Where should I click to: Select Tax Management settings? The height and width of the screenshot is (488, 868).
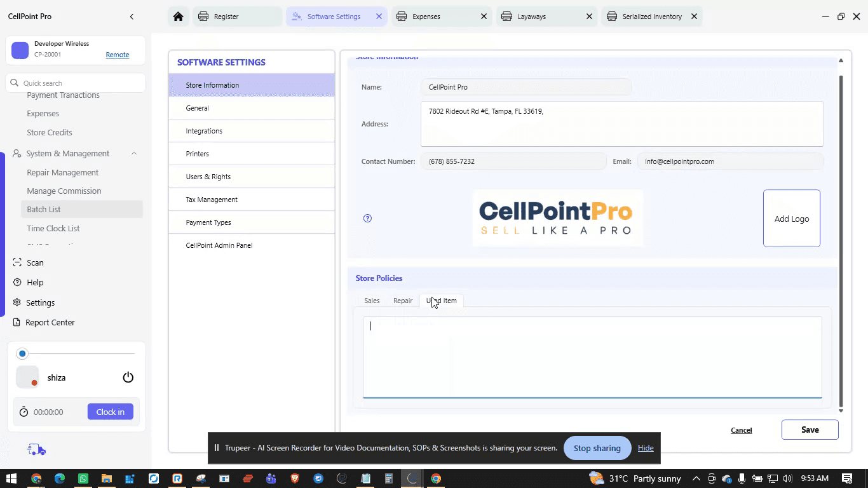point(252,200)
